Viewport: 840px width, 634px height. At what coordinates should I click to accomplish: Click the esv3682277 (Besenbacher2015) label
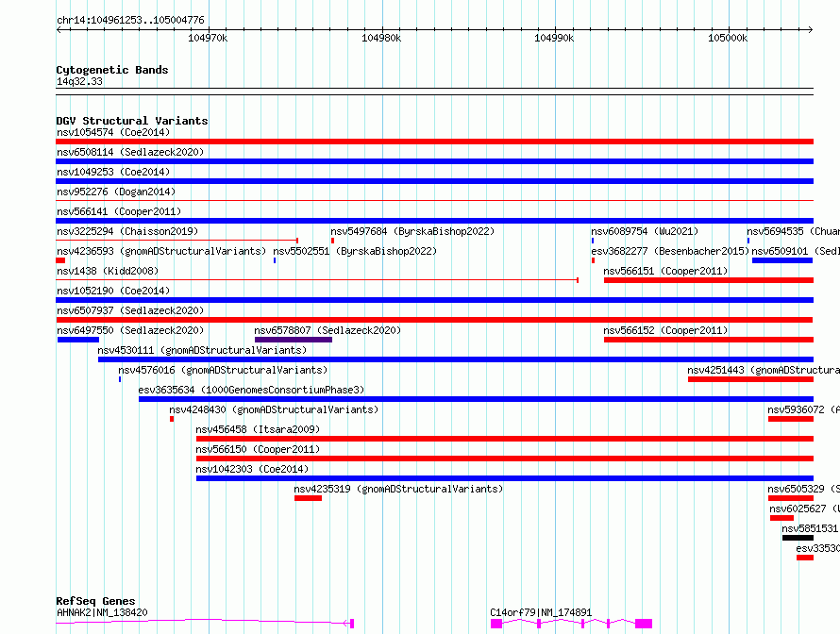[670, 251]
